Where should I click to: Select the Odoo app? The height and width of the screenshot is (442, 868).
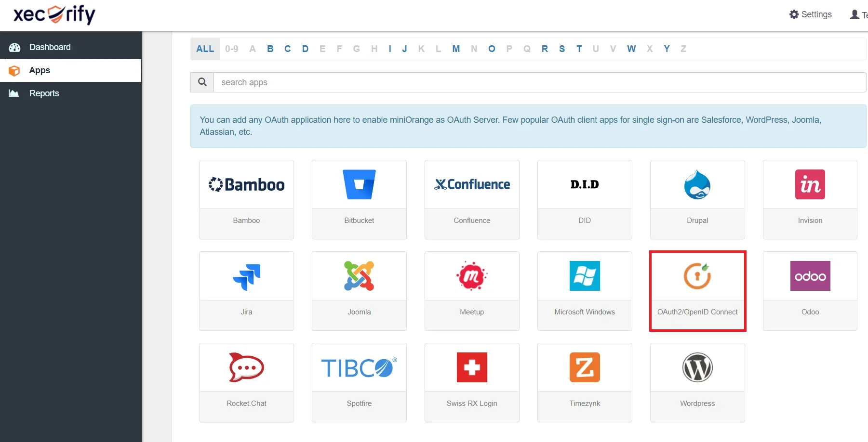point(810,276)
